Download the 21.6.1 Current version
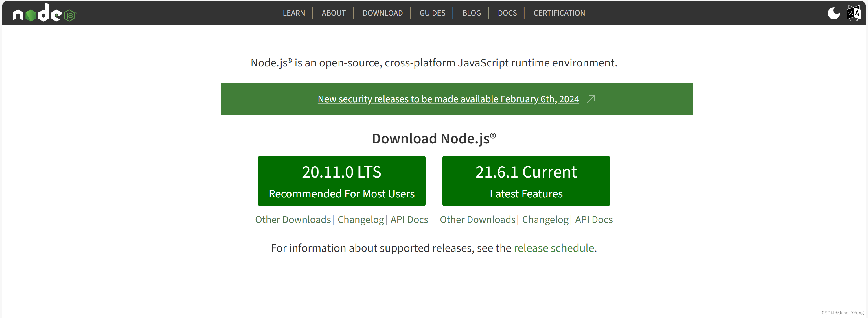 pyautogui.click(x=526, y=181)
